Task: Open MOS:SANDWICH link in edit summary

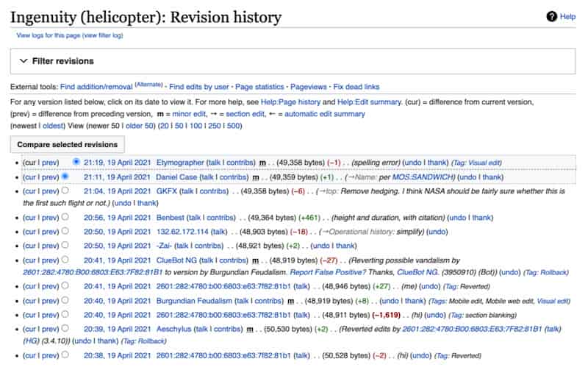Action: pos(423,177)
